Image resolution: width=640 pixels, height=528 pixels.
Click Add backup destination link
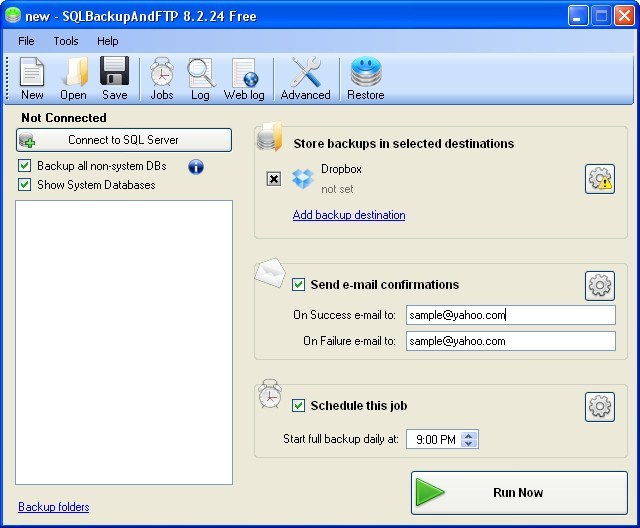[349, 215]
